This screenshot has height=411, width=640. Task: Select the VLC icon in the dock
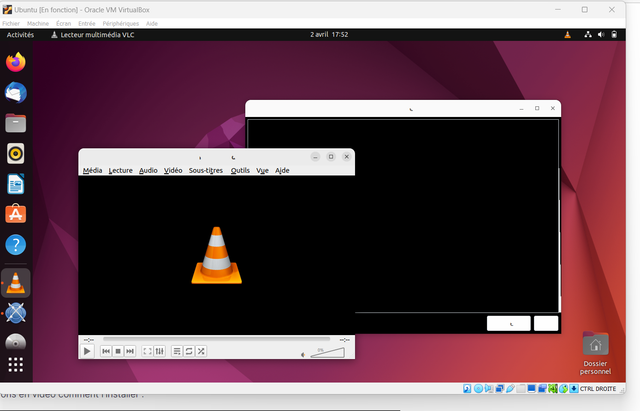(16, 283)
